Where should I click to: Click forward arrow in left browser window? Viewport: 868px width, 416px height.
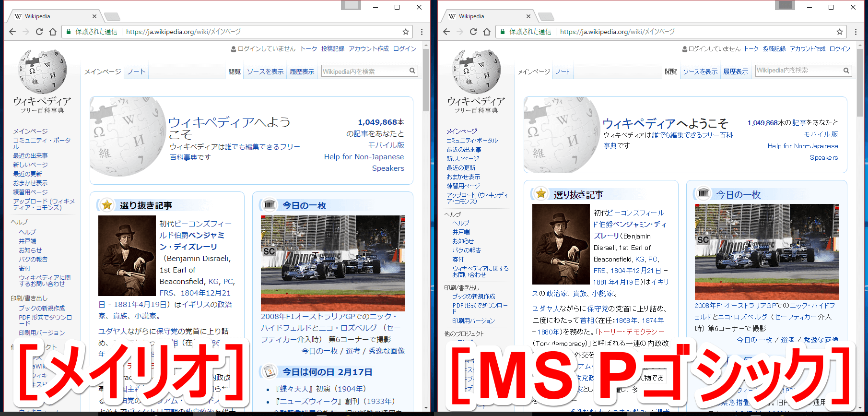[x=26, y=32]
